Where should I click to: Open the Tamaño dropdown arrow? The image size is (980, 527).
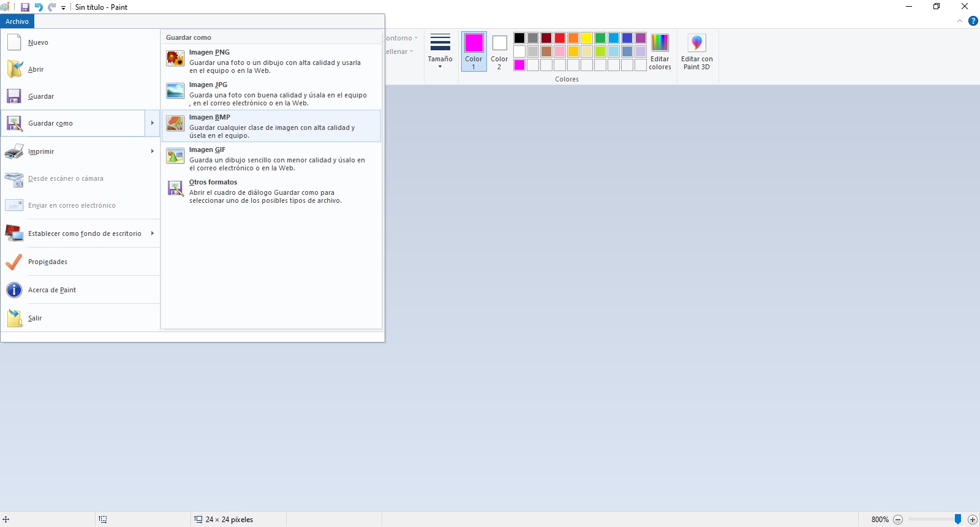coord(440,67)
